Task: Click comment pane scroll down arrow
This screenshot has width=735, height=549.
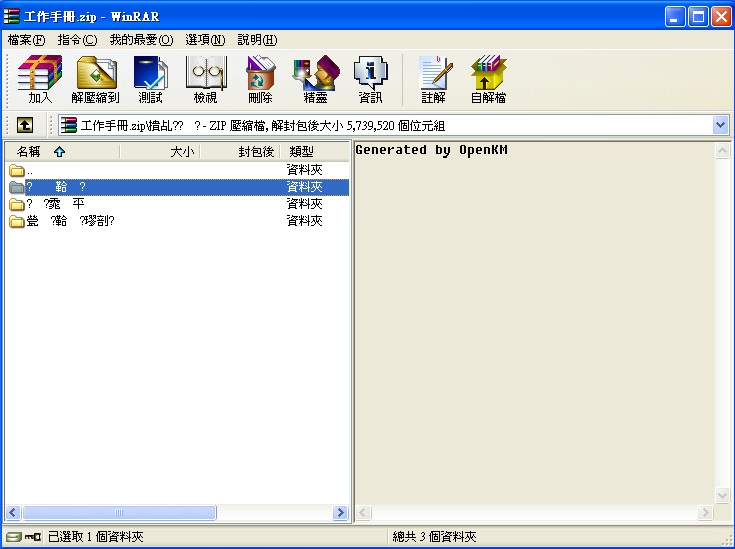Action: tap(722, 495)
